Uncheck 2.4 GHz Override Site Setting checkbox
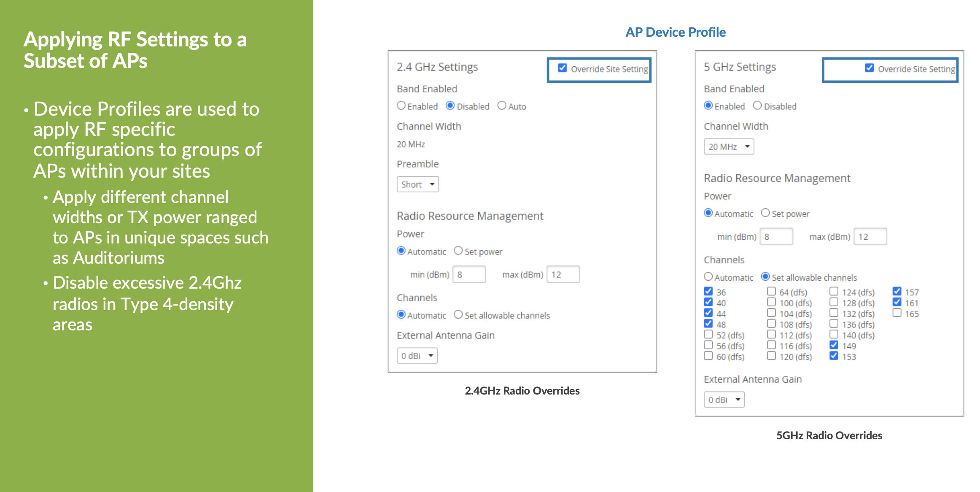Screen dimensions: 980x492 (562, 68)
